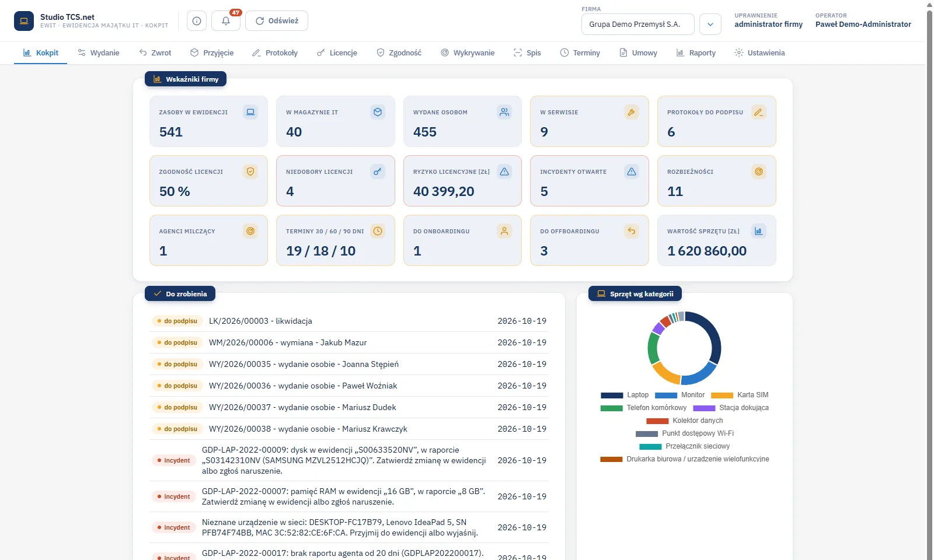
Task: Click person icon on Do onboardingu card
Action: click(504, 231)
